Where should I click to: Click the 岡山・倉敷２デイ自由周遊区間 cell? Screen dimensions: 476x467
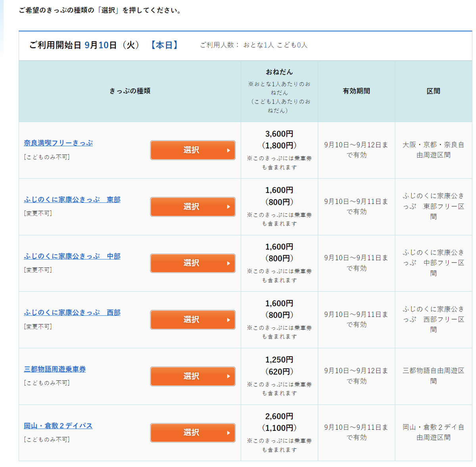pos(434,432)
